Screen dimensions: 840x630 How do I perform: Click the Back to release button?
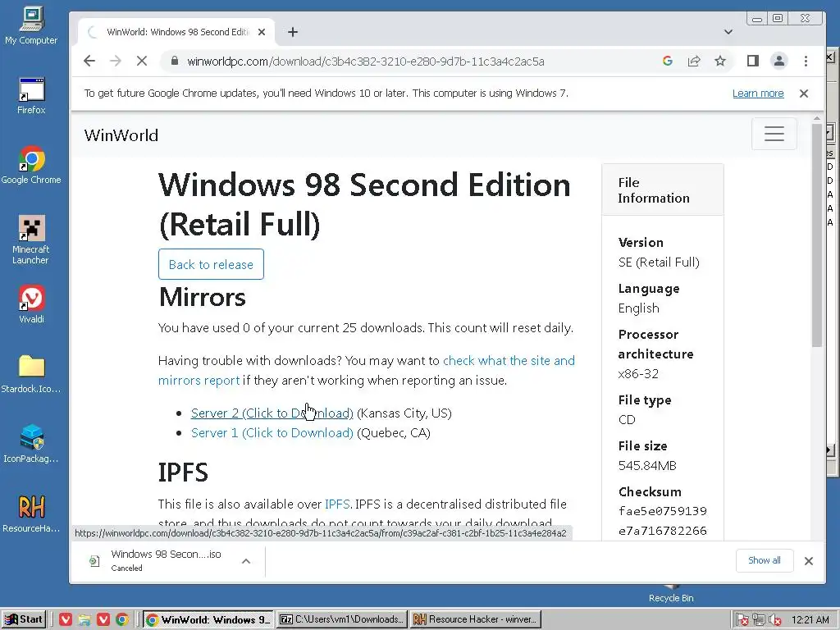(211, 264)
